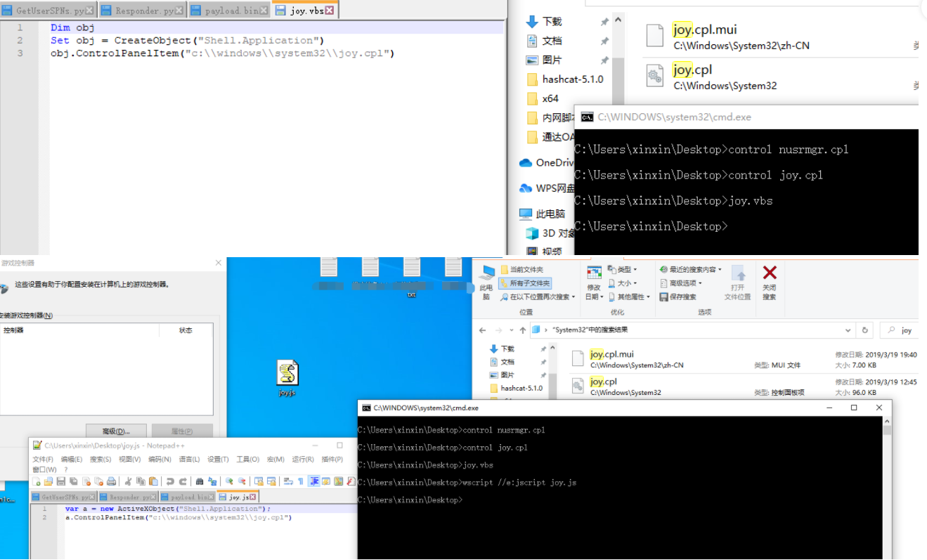Click Zoom Out icon in joy.js Notepad++ toolbar
Viewport: 927px width, 560px height.
[242, 481]
